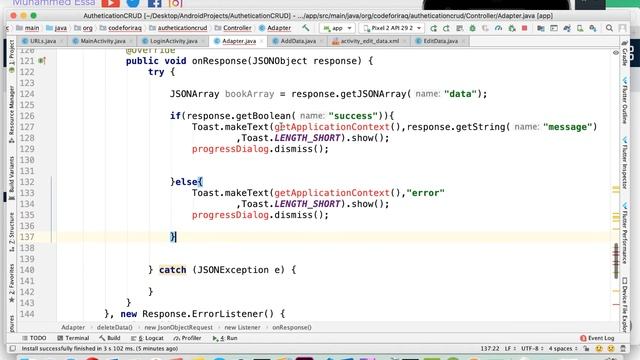Open the Run tool window
640x360 pixels.
tap(225, 338)
